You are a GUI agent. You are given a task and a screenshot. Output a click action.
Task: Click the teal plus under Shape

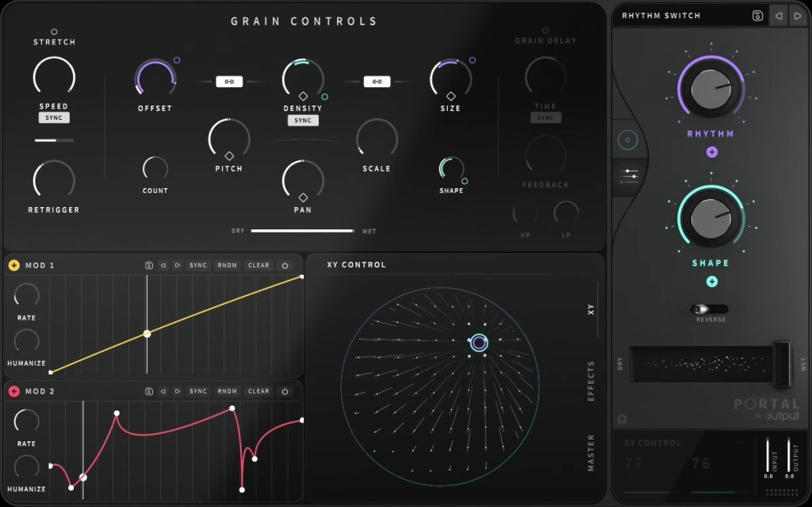[711, 281]
